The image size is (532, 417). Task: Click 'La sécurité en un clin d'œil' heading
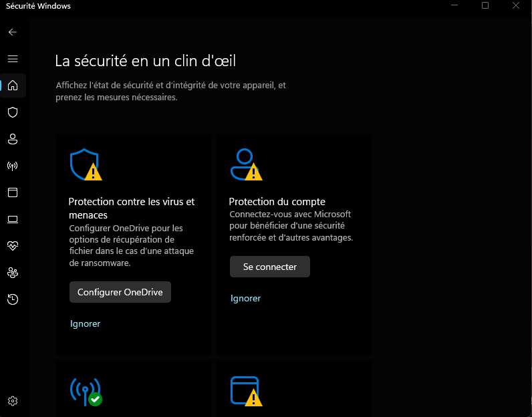[145, 61]
